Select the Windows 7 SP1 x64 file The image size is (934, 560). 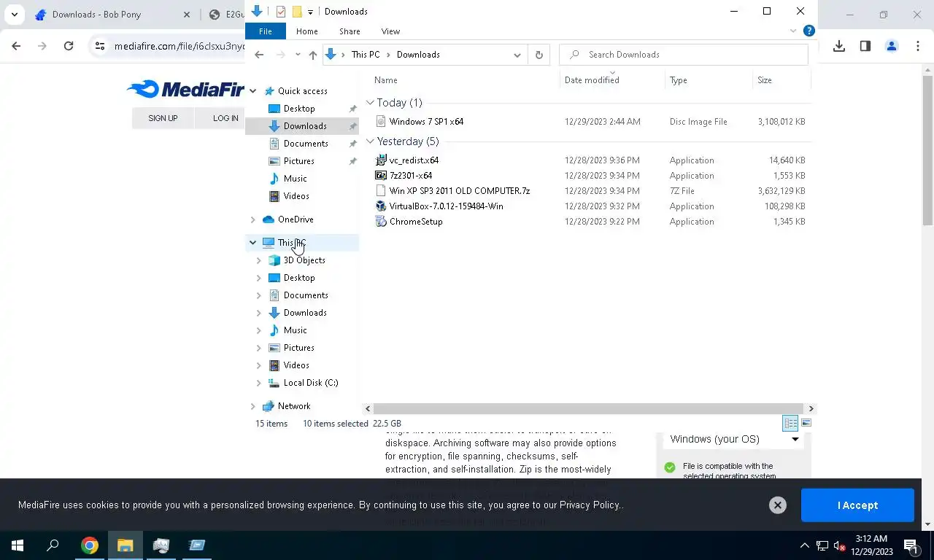pos(426,122)
